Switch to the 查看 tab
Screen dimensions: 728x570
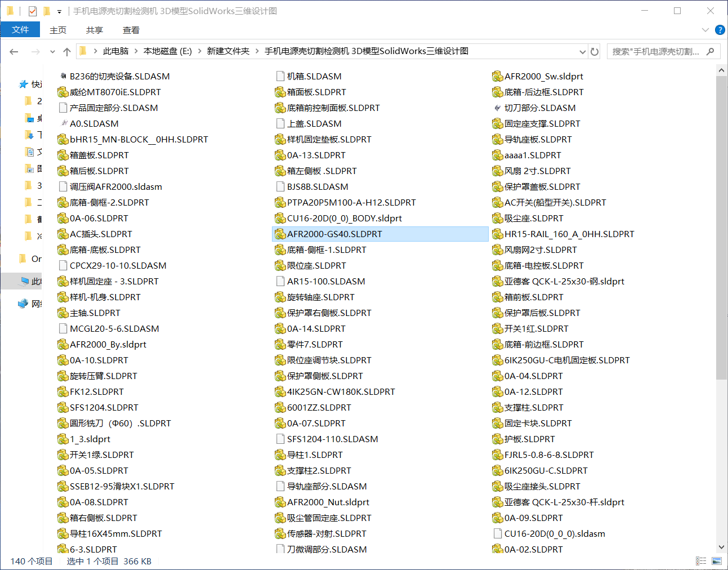[x=131, y=30]
